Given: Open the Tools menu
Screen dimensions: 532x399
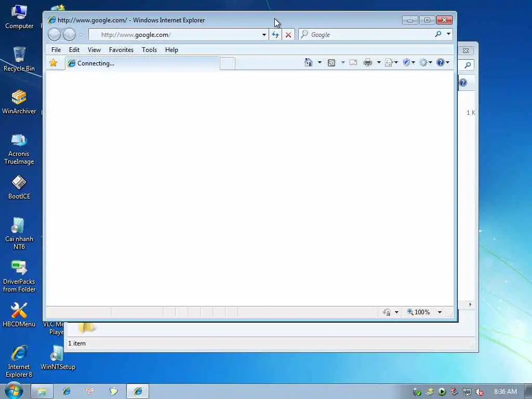Looking at the screenshot, I should click(x=149, y=50).
